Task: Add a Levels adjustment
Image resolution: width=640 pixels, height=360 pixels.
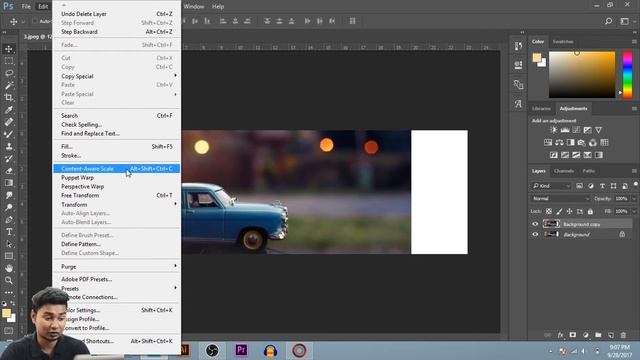Action: [565, 130]
